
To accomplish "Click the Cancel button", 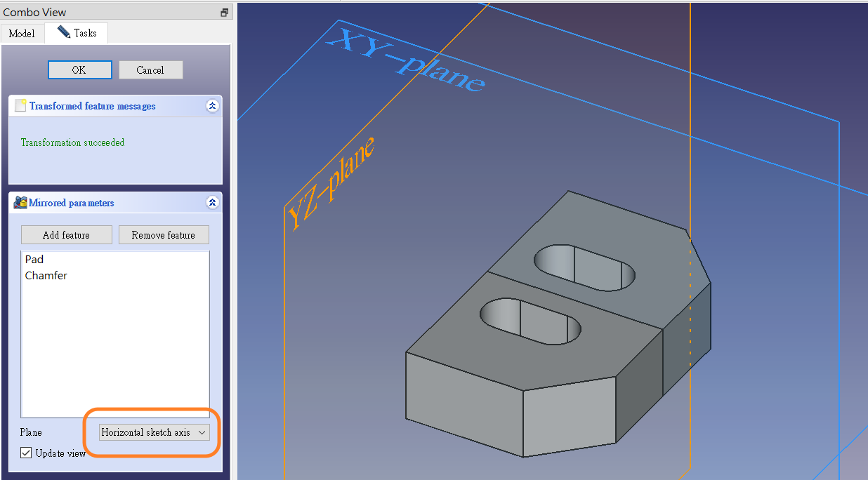I will (150, 69).
